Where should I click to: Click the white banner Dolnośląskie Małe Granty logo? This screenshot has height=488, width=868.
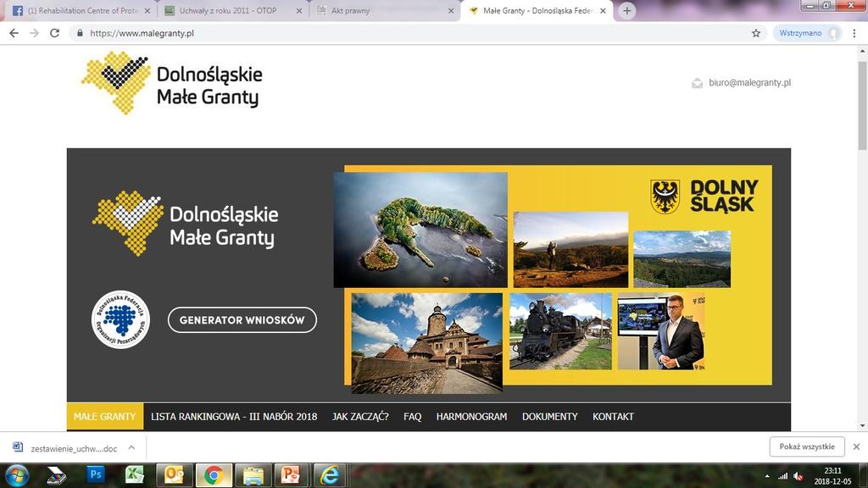click(x=185, y=224)
